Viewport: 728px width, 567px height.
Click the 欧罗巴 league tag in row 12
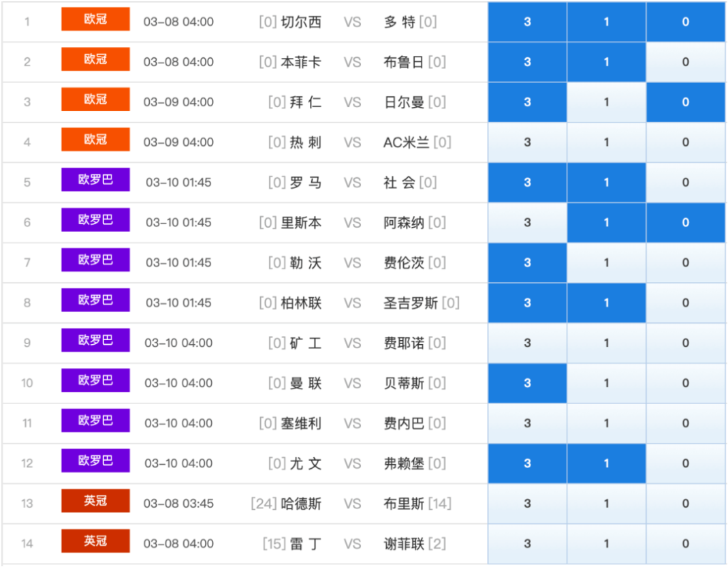click(95, 461)
